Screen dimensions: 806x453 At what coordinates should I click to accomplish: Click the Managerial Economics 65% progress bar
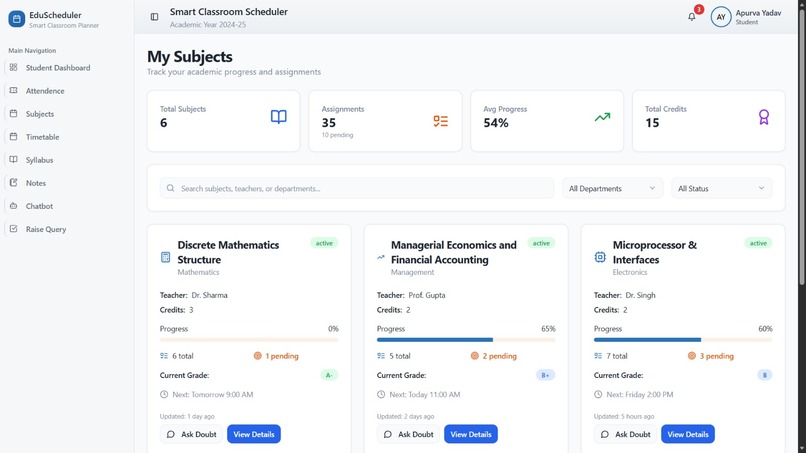pos(466,340)
